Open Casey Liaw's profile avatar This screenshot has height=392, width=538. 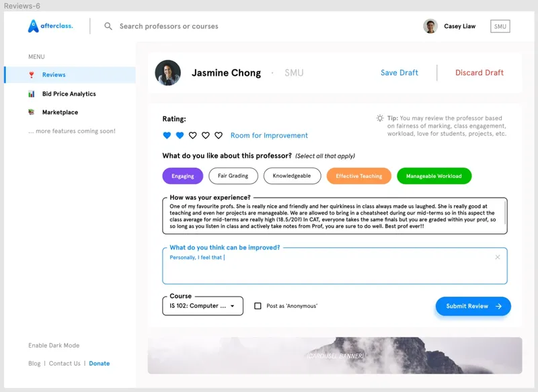[430, 26]
